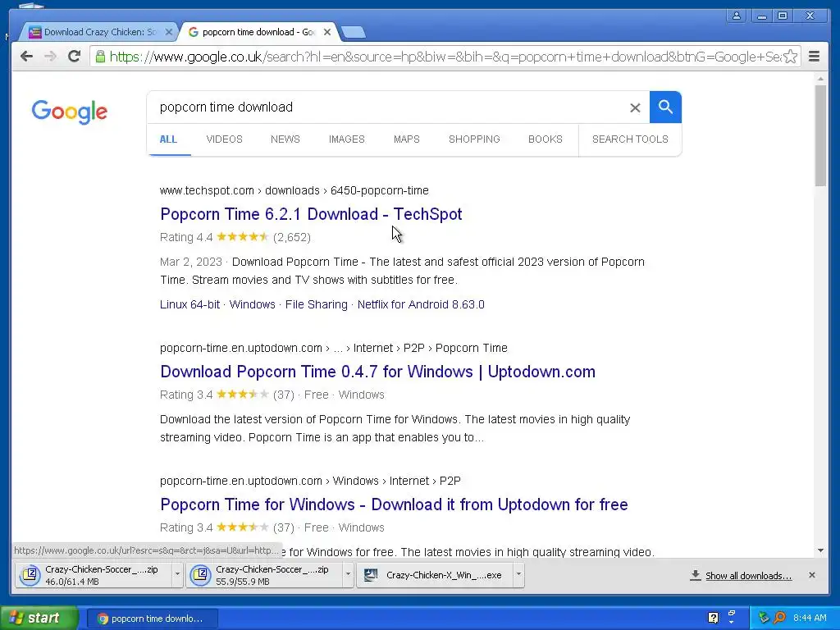
Task: Click the www.techspot.com breadcrumb text
Action: click(x=207, y=190)
